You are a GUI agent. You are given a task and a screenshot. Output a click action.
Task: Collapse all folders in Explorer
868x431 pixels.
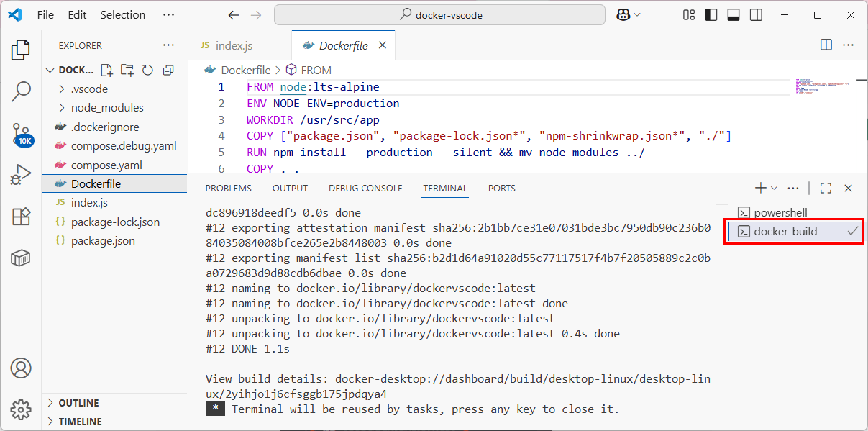click(168, 70)
